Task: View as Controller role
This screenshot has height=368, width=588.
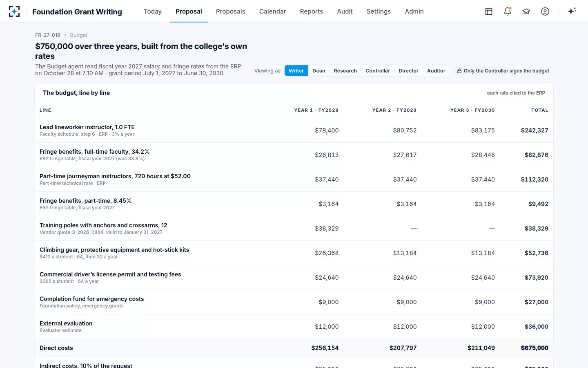Action: pyautogui.click(x=378, y=71)
